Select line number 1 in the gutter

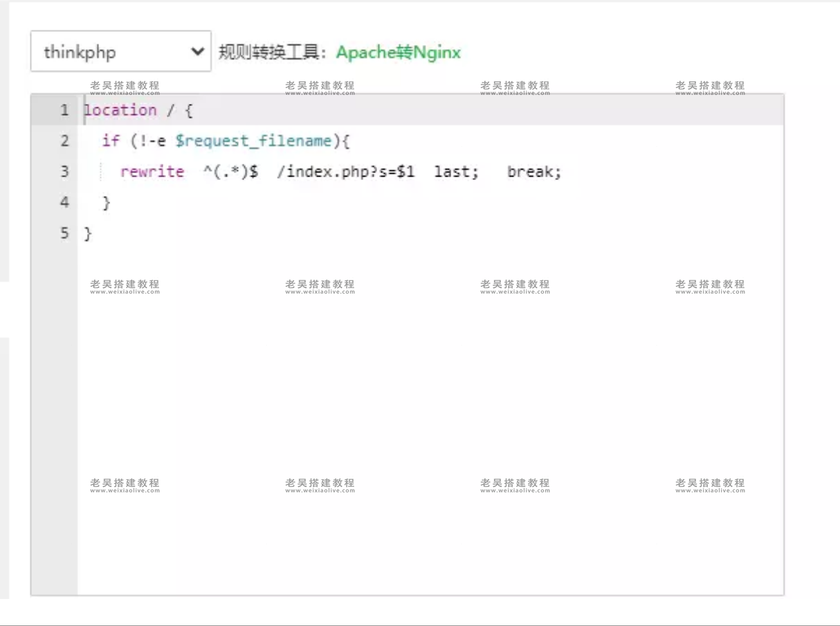64,110
